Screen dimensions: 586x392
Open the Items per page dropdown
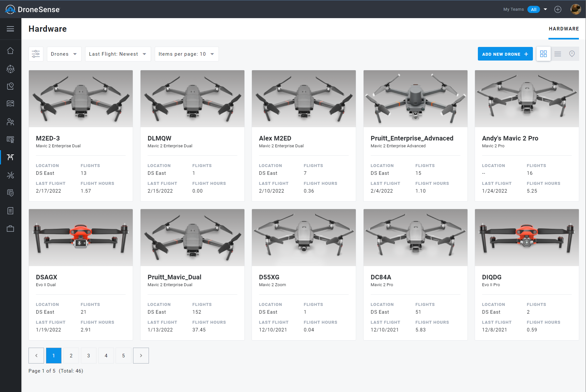point(186,54)
